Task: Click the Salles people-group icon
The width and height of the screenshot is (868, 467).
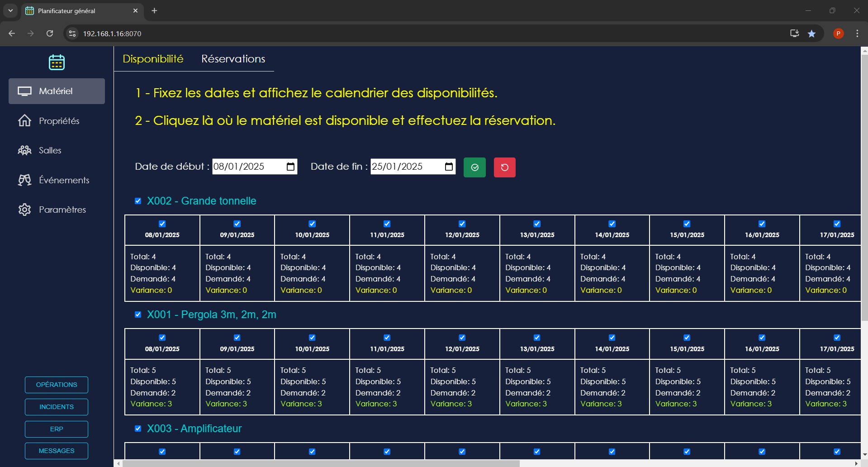Action: 24,150
